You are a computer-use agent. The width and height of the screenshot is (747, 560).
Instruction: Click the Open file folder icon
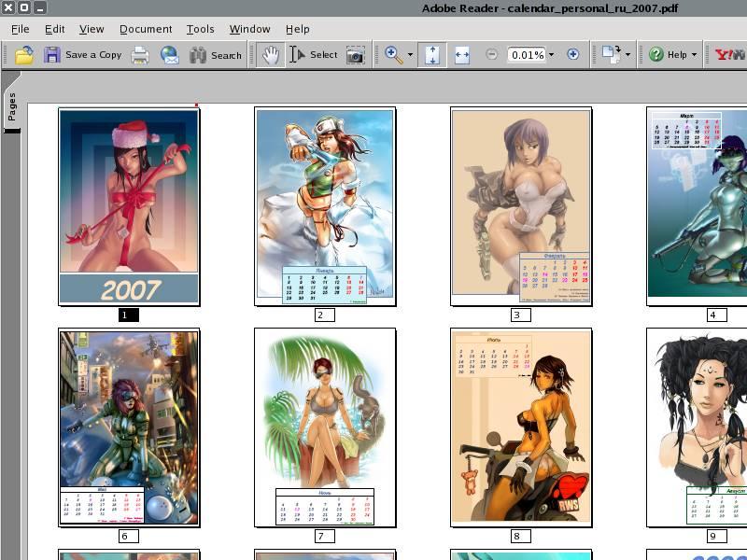click(24, 55)
